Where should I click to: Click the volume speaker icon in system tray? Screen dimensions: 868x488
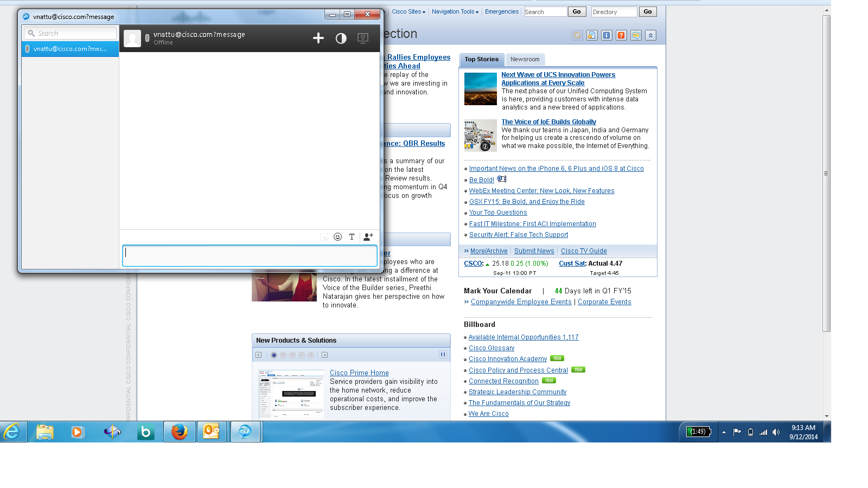(776, 432)
